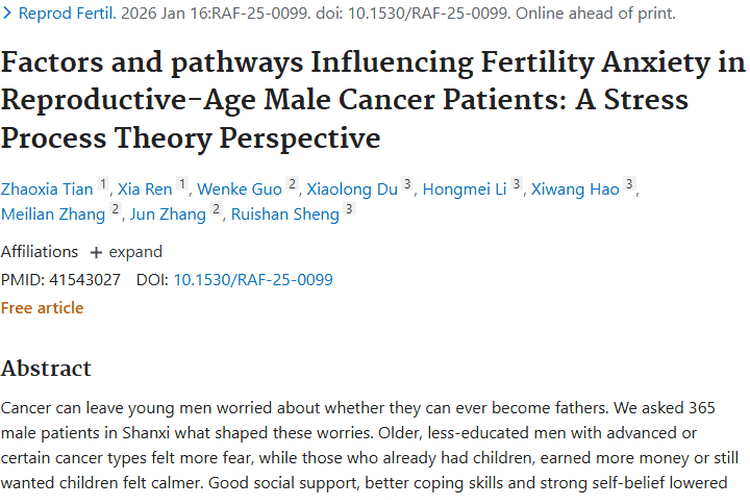
Task: Open author Zhaoxia Tian's link
Action: (46, 189)
